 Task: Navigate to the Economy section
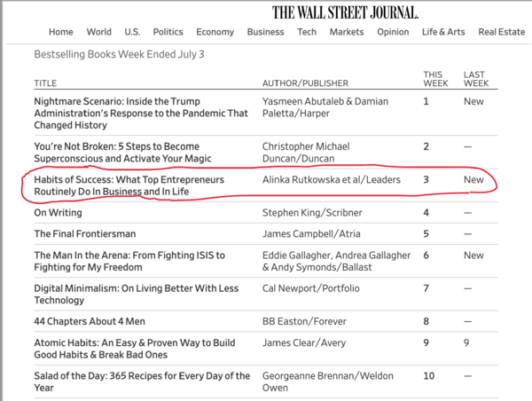click(x=215, y=32)
